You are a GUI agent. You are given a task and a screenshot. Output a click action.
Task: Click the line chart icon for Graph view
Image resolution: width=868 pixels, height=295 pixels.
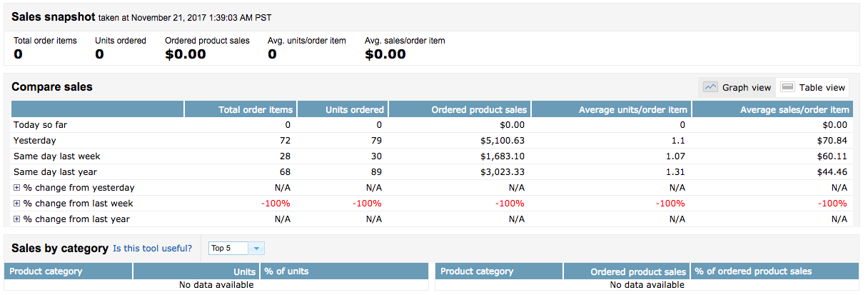[x=710, y=87]
